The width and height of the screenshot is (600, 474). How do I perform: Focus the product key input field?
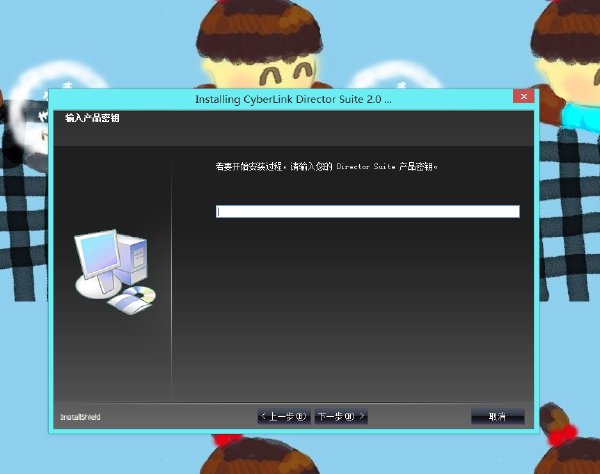(x=368, y=212)
